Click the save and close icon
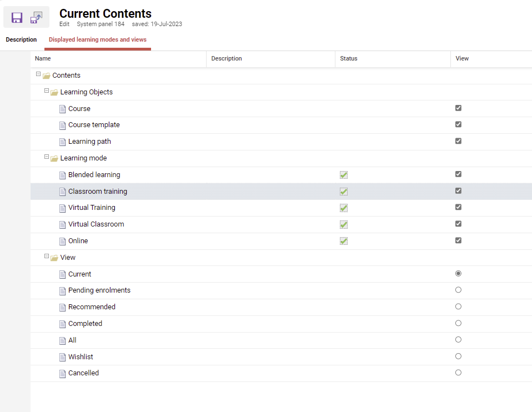Image resolution: width=532 pixels, height=412 pixels. click(x=36, y=18)
